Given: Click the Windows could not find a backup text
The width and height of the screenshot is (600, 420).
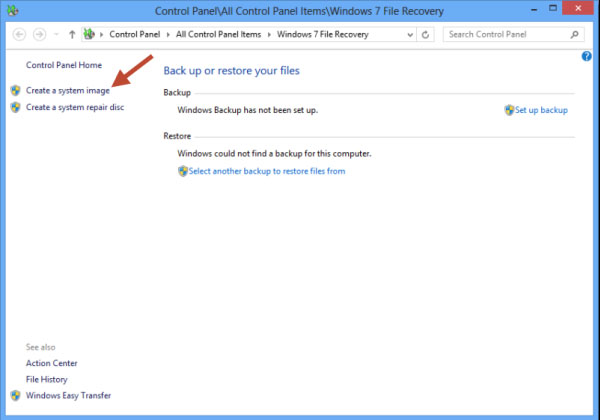Looking at the screenshot, I should click(274, 154).
